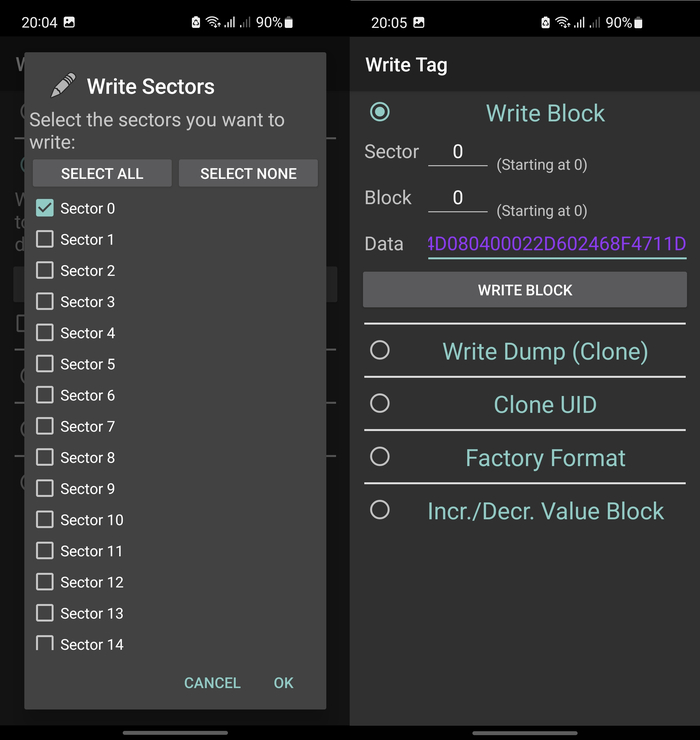Tap the gallery icon in left status bar
The height and width of the screenshot is (740, 700).
(69, 22)
